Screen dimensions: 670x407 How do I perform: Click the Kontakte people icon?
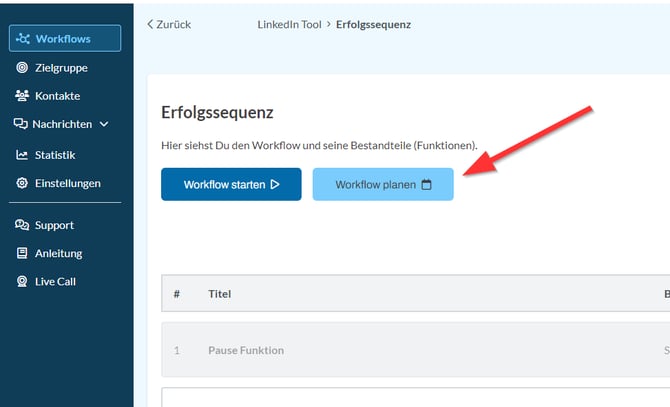pyautogui.click(x=22, y=96)
